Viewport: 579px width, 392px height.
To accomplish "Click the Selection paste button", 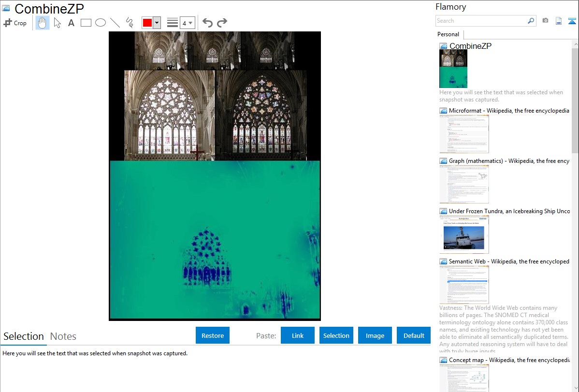I will tap(336, 335).
